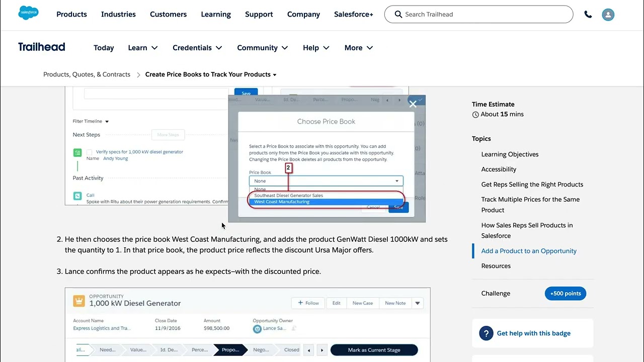The width and height of the screenshot is (644, 362).
Task: Open the Today tab in Trailhead
Action: (104, 48)
